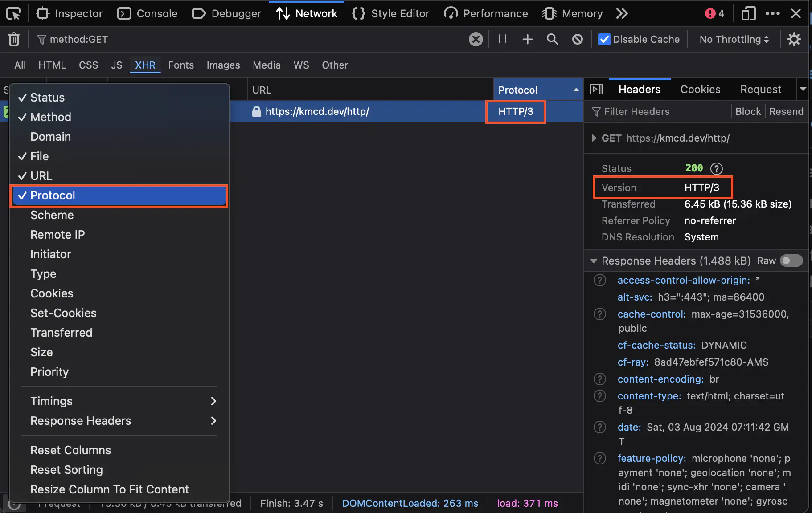Click the element picker icon
This screenshot has width=812, height=513.
point(13,14)
